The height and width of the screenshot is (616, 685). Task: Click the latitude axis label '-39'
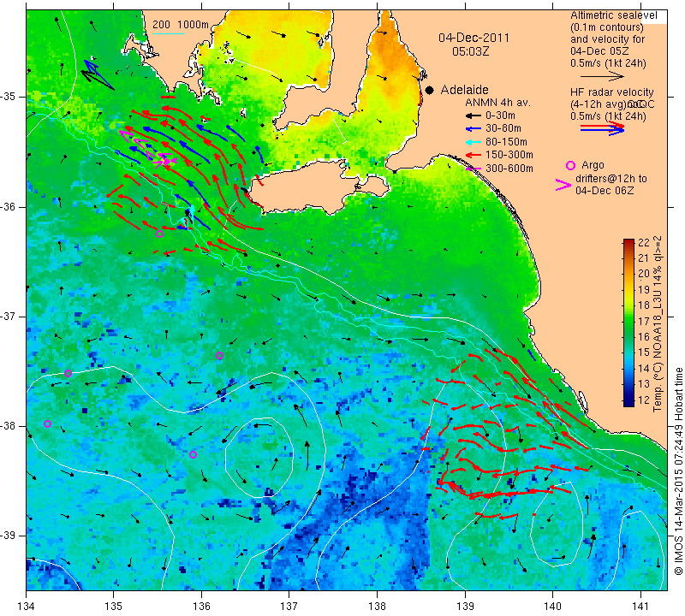click(9, 536)
